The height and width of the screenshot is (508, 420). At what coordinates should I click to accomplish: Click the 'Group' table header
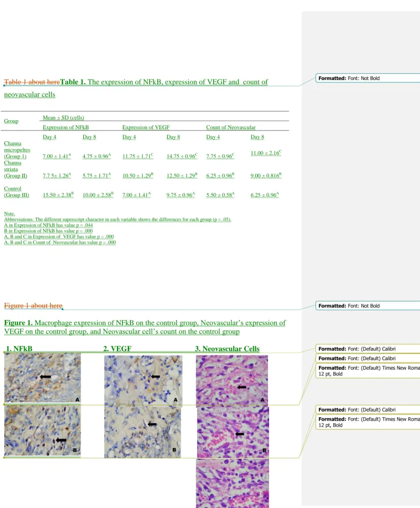pyautogui.click(x=11, y=121)
